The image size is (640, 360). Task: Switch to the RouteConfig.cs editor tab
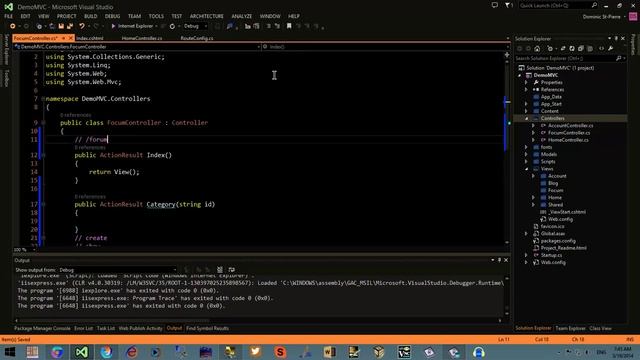(x=197, y=38)
